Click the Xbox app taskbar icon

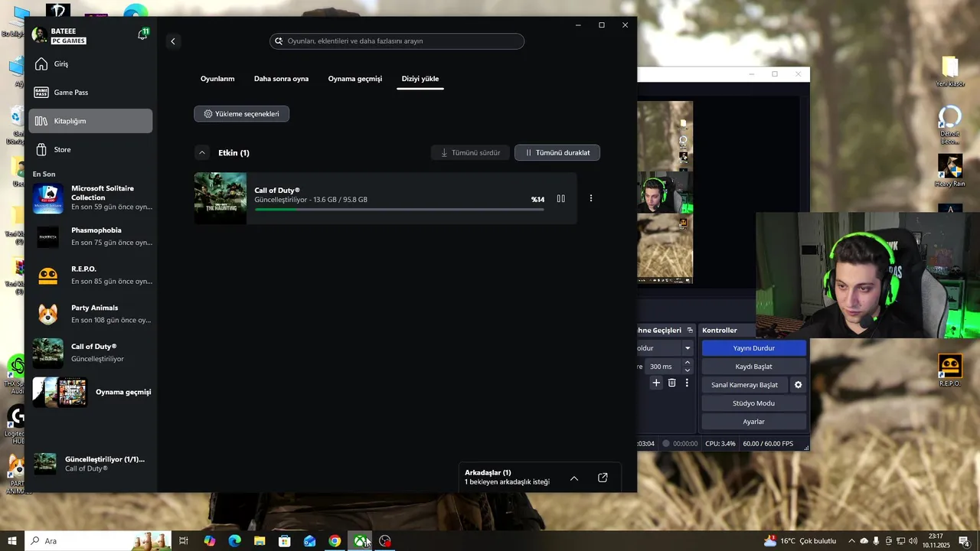point(359,541)
